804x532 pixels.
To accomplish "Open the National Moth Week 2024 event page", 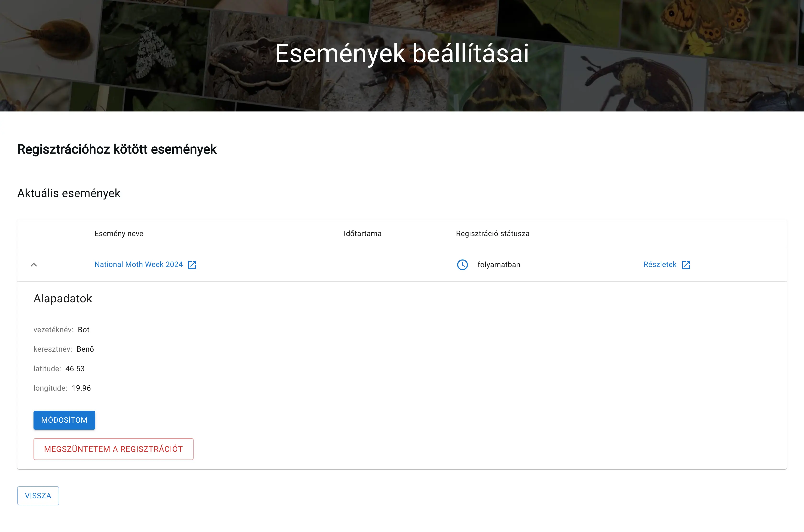I will [x=139, y=265].
